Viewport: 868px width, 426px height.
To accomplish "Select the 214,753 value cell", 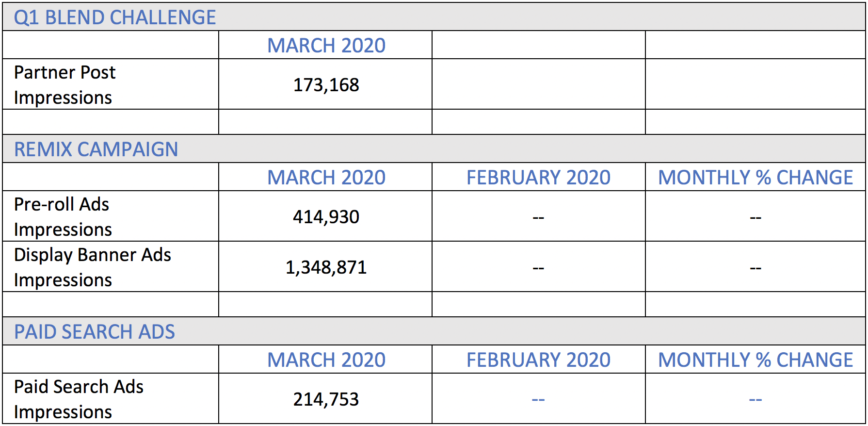I will 326,399.
